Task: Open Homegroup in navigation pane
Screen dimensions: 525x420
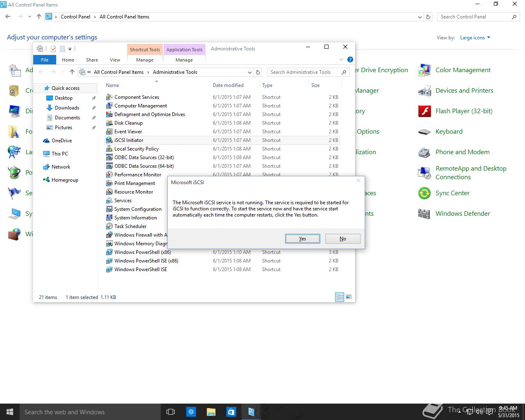Action: tap(65, 180)
